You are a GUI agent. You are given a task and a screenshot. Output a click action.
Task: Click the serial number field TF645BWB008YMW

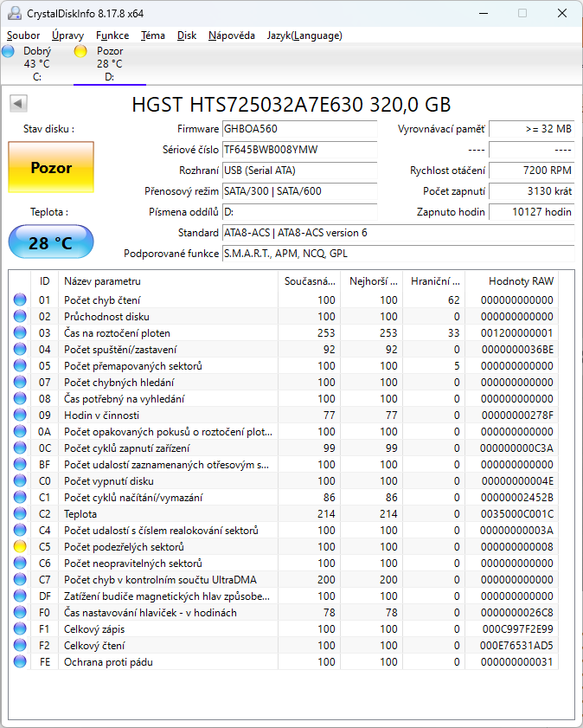(x=299, y=150)
